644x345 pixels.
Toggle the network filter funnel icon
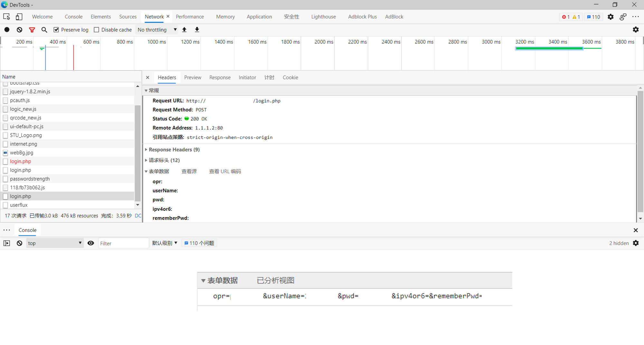pyautogui.click(x=32, y=30)
